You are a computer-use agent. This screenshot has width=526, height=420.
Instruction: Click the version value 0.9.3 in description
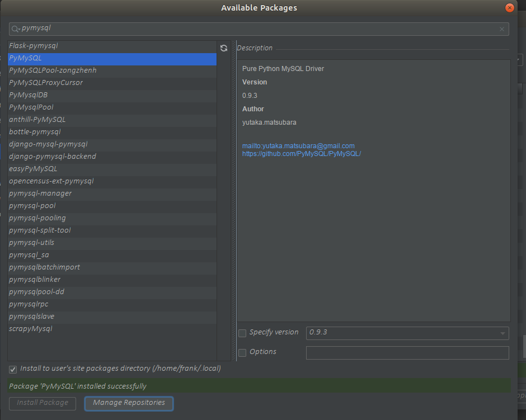pos(250,96)
